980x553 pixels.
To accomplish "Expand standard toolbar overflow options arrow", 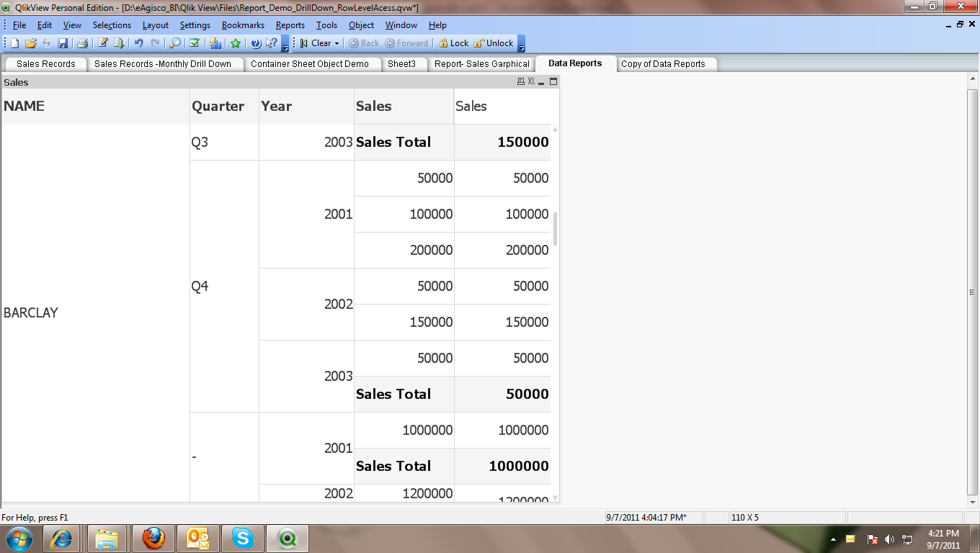I will tap(285, 45).
